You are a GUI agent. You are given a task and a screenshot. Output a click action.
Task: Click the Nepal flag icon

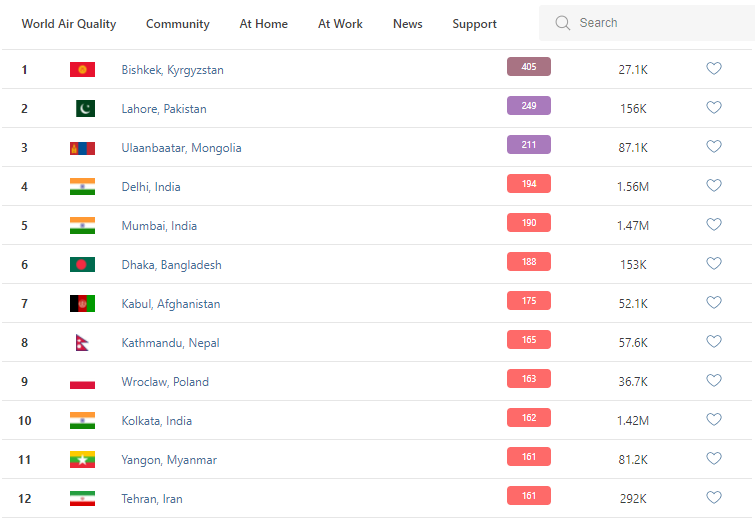point(82,342)
